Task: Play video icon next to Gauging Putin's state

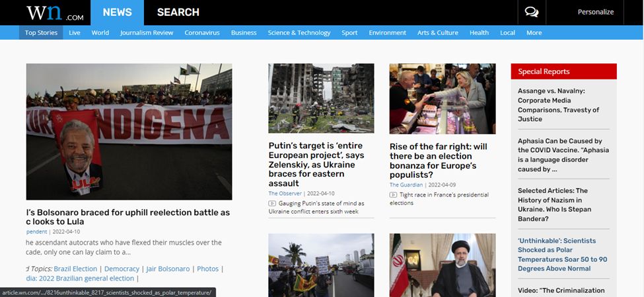Action: [x=272, y=203]
